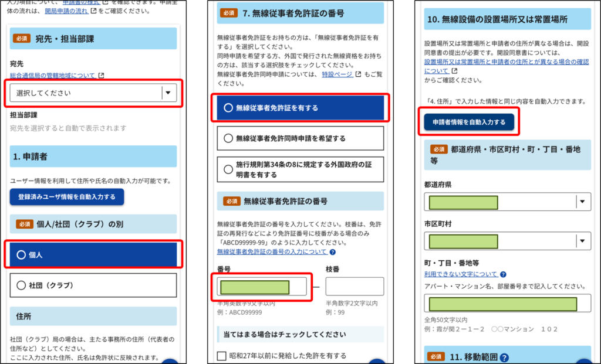Check the 昭和27年以前に発給した免許を有する box
This screenshot has height=364, width=601.
coord(222,356)
